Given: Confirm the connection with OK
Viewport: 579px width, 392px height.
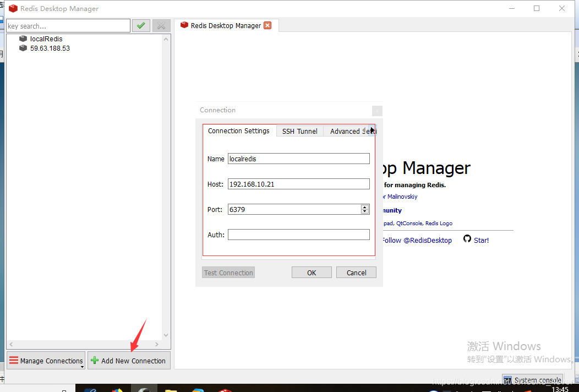Looking at the screenshot, I should pos(312,273).
